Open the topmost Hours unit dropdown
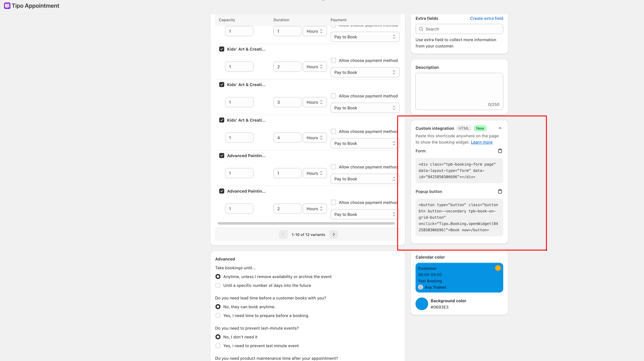644x361 pixels. pos(315,31)
